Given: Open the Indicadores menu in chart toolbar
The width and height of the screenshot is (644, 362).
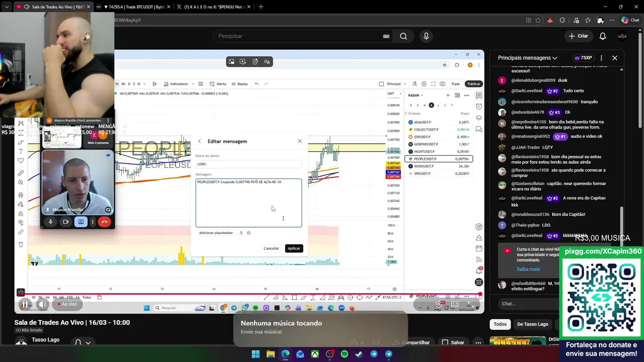Looking at the screenshot, I should point(176,84).
